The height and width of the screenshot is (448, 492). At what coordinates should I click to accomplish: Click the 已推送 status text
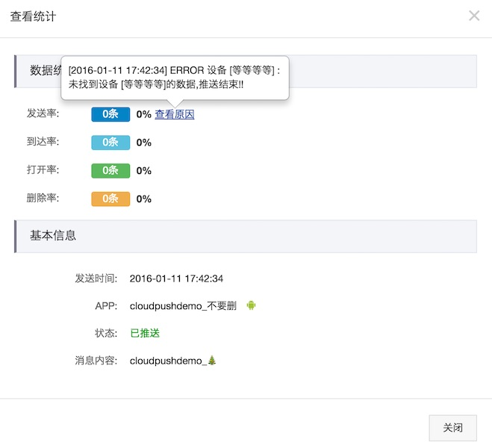click(145, 333)
